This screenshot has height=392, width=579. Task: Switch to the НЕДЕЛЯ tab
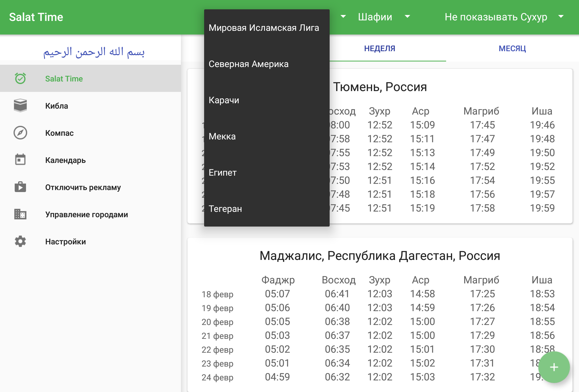click(379, 49)
